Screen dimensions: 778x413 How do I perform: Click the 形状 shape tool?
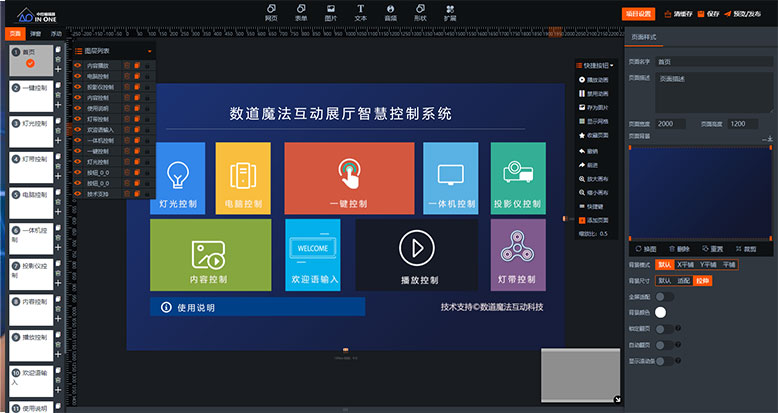coord(419,12)
